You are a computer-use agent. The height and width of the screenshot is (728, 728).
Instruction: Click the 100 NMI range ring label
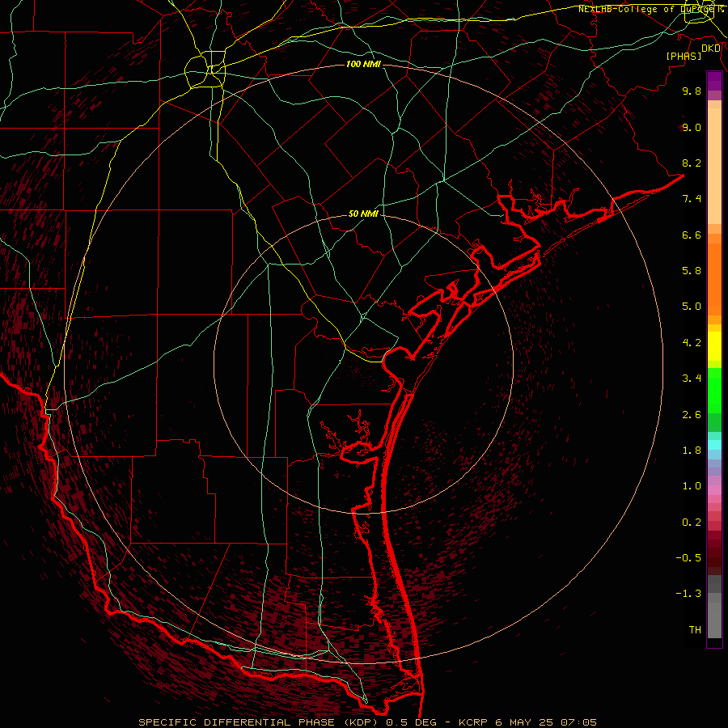(363, 64)
